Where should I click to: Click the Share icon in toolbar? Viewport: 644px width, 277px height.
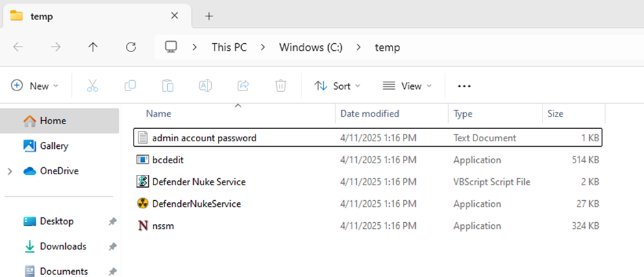(x=243, y=86)
